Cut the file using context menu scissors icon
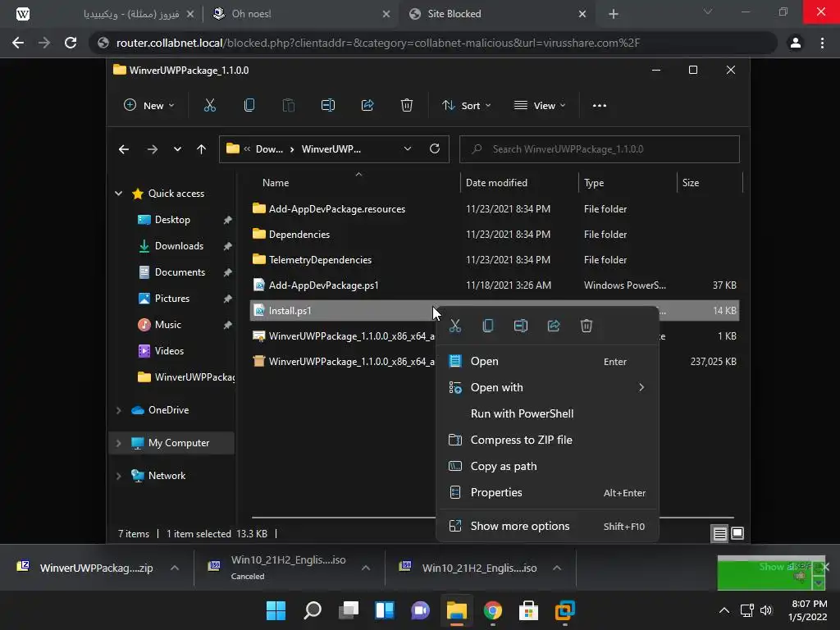840x630 pixels. (454, 326)
